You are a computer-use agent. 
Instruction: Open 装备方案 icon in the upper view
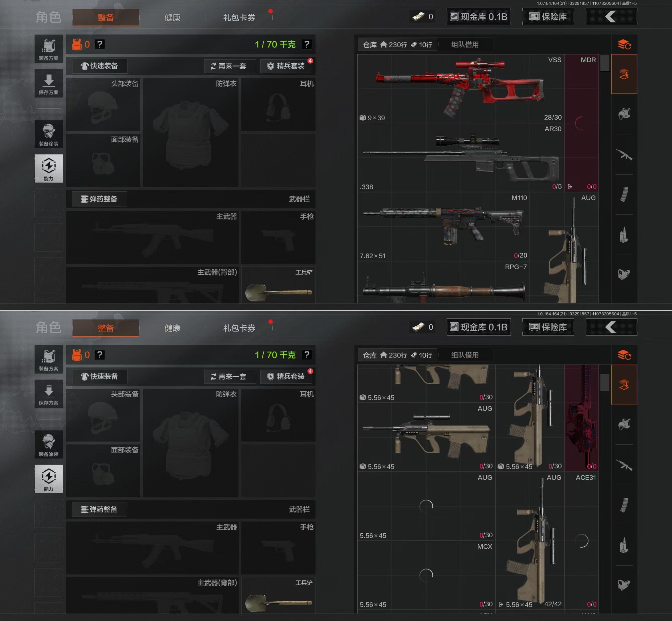click(x=49, y=49)
